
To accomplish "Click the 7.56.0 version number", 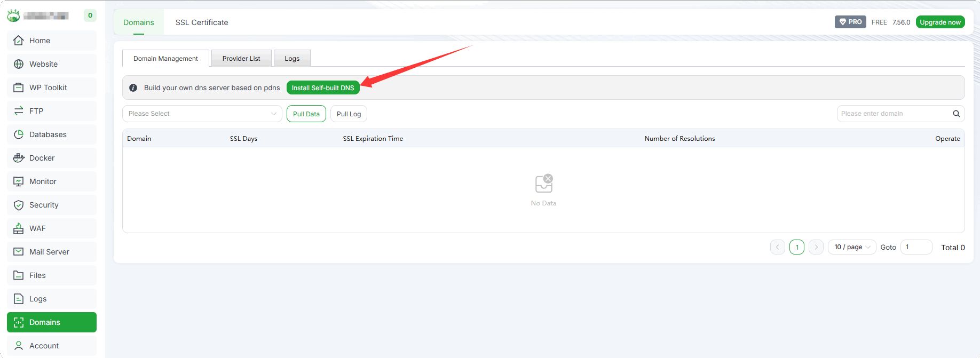I will tap(901, 22).
